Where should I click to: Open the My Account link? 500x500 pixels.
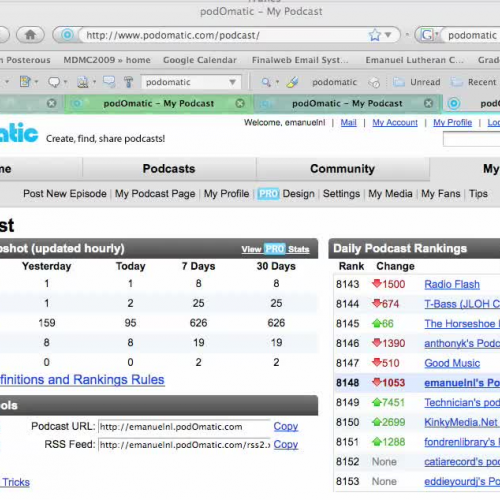click(x=395, y=123)
